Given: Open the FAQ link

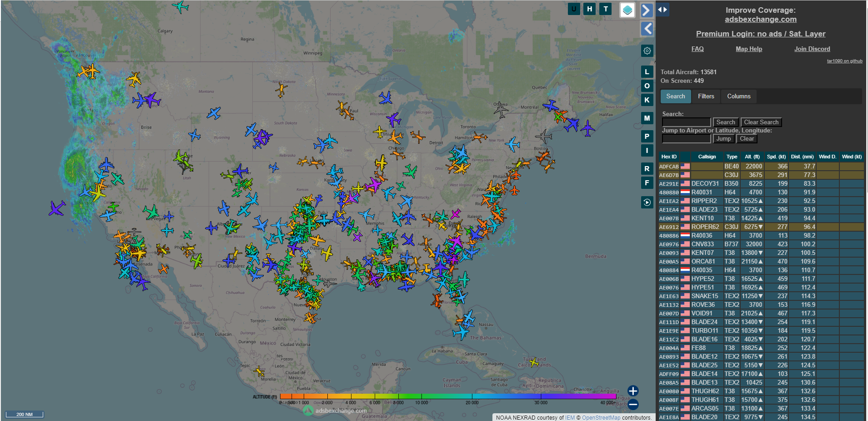Looking at the screenshot, I should click(x=697, y=49).
